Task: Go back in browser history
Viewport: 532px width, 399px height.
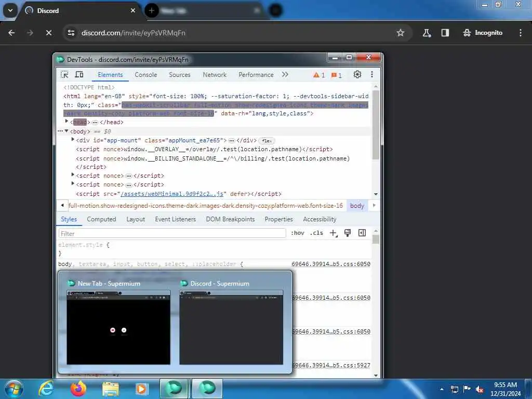Action: coord(11,33)
